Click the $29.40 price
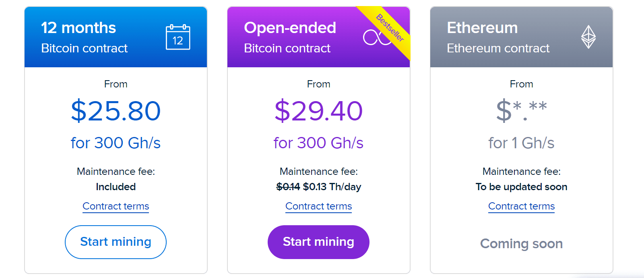Screen dimensions: 644x278 pyautogui.click(x=319, y=111)
